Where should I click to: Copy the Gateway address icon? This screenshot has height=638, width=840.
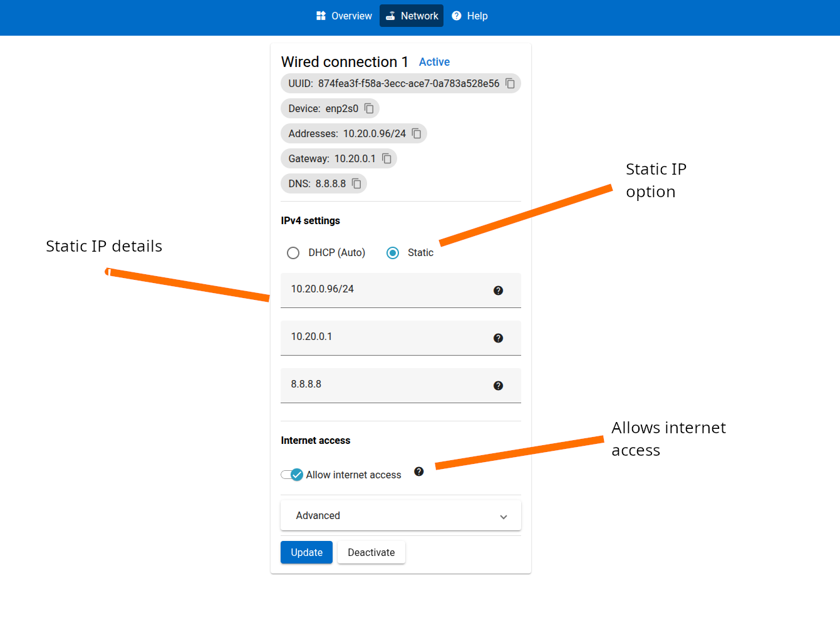[x=386, y=158]
